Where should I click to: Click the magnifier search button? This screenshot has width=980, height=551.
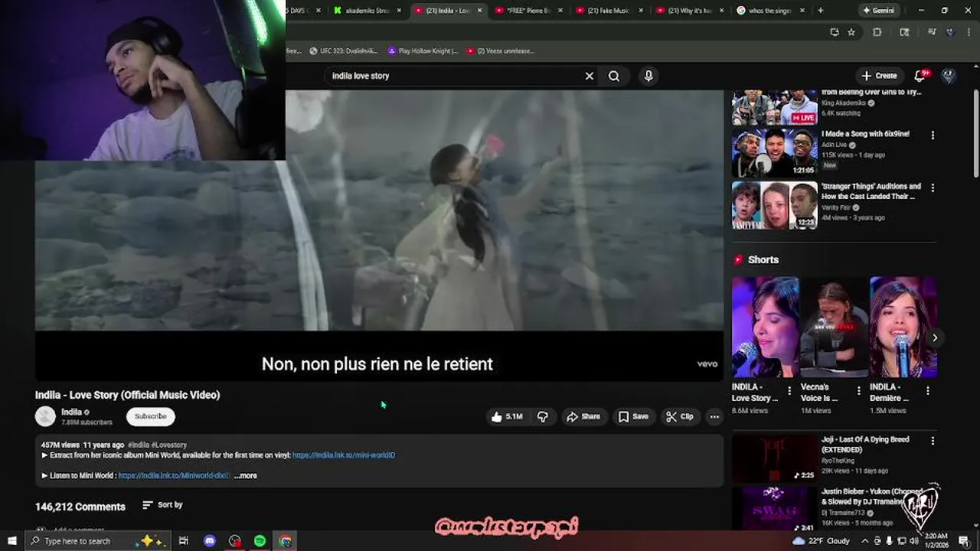click(614, 76)
